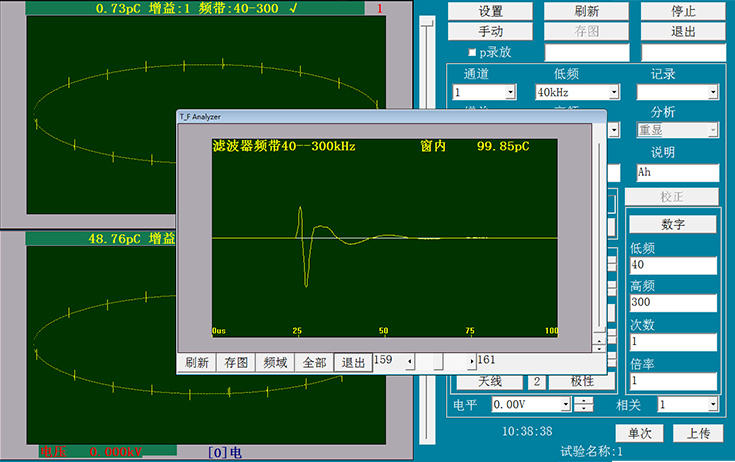Toggle the p录放 checkbox
The image size is (735, 462).
(473, 52)
